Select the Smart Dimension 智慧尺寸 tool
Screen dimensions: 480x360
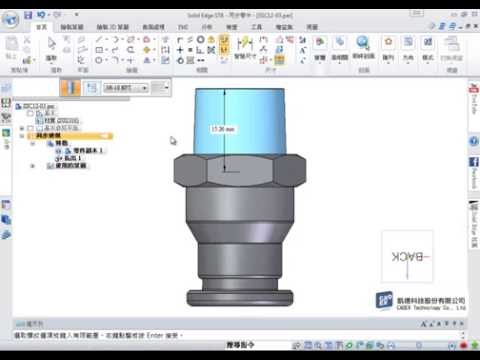[245, 48]
